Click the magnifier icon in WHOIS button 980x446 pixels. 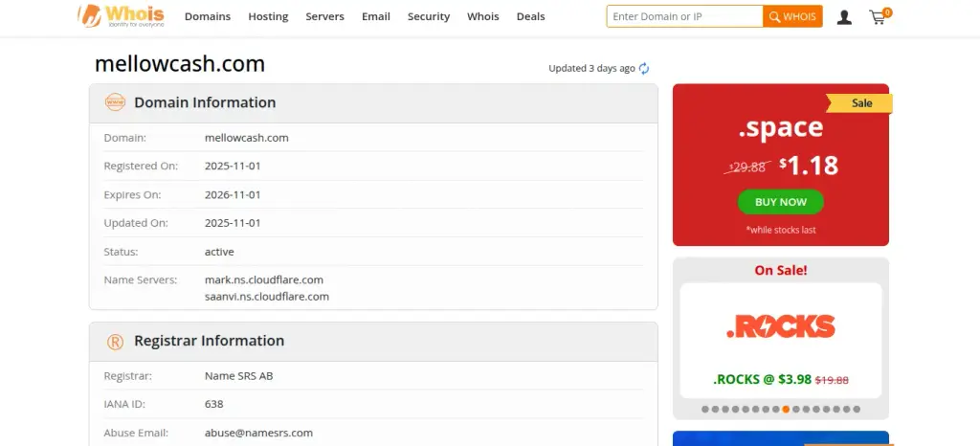click(774, 17)
